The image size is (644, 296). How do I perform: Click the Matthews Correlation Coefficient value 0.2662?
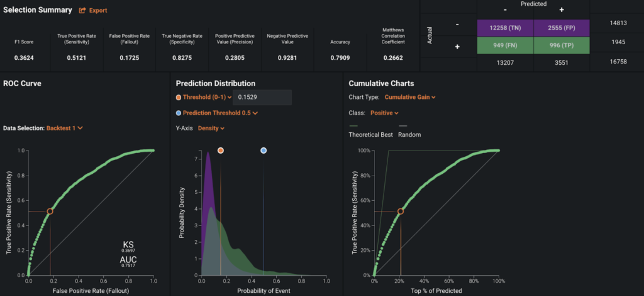point(394,58)
